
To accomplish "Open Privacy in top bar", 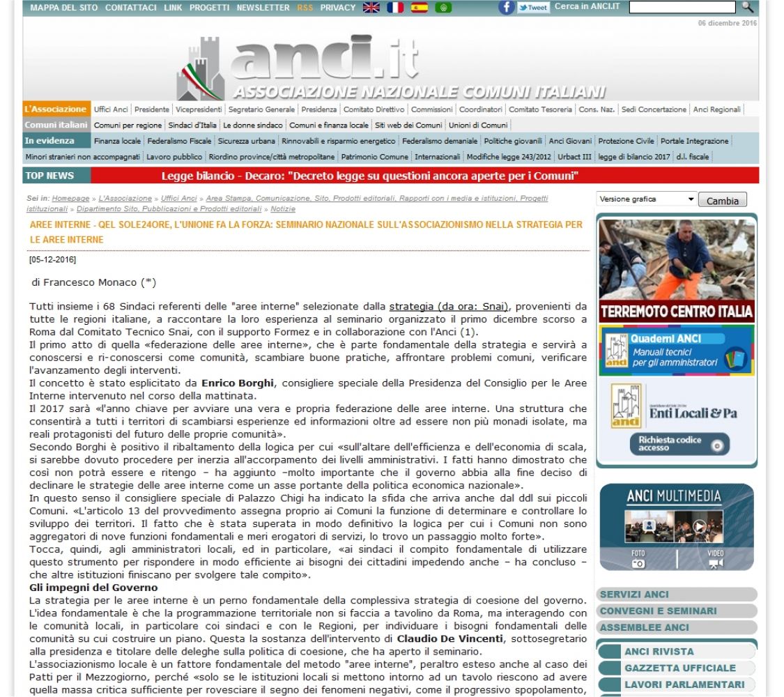I will point(337,8).
